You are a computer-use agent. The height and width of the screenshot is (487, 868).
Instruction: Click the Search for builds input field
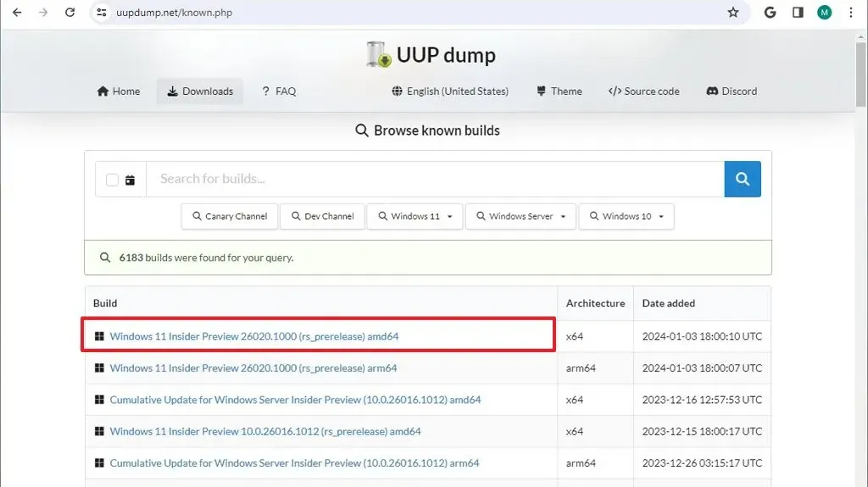click(x=435, y=179)
